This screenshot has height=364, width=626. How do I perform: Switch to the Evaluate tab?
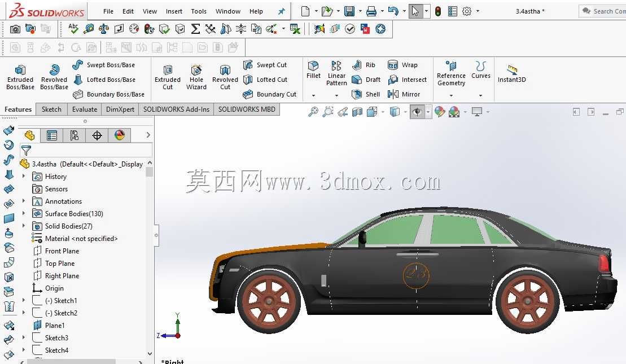(85, 109)
